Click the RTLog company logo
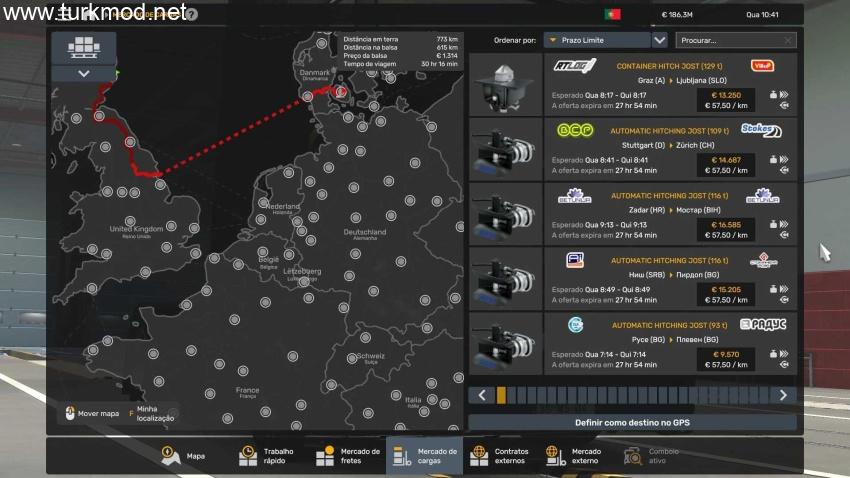850x478 pixels. tap(575, 66)
